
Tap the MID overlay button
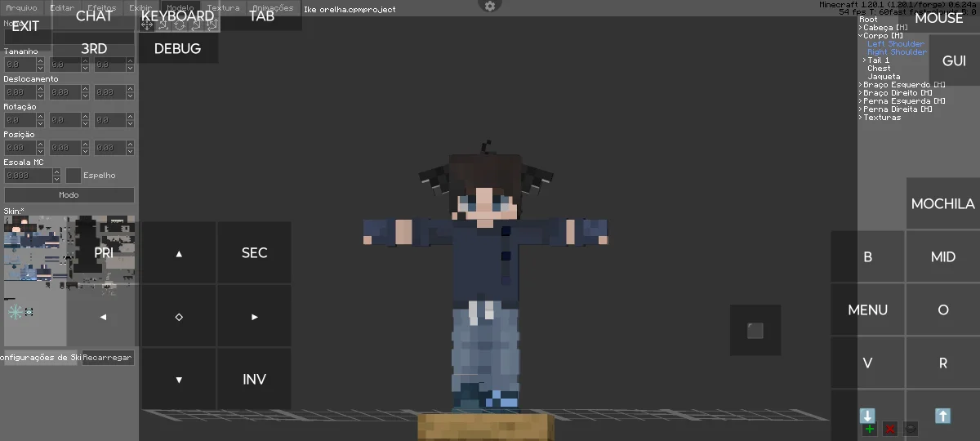pos(943,257)
